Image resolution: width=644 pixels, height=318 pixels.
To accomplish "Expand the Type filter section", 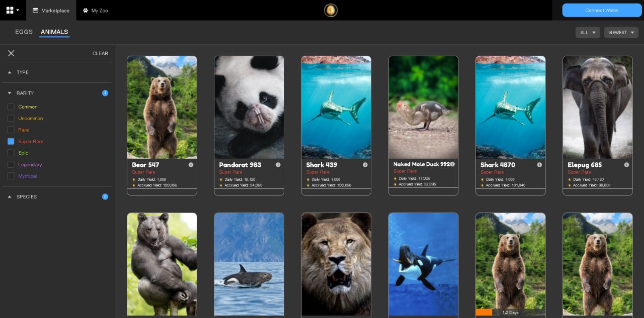I will 57,72.
